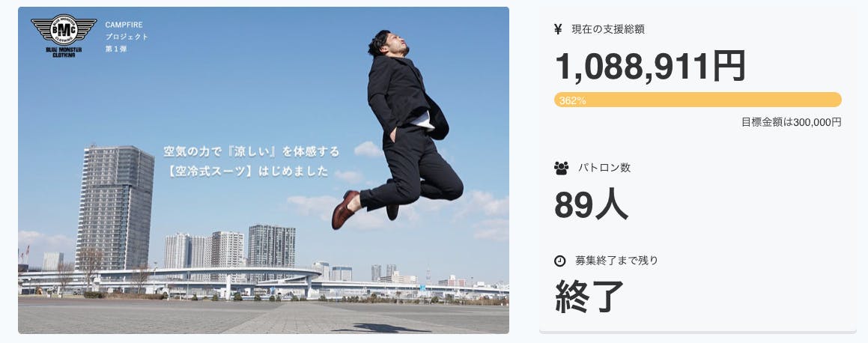The height and width of the screenshot is (343, 868).
Task: Click the 89人 patron count
Action: pyautogui.click(x=591, y=206)
